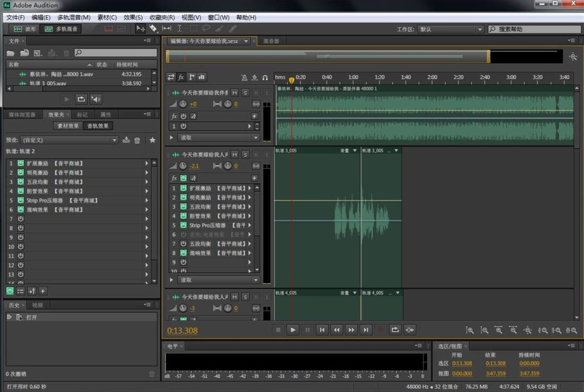The height and width of the screenshot is (392, 584).
Task: Toggle power of track 2 effect 7 五段均衡
Action: point(183,243)
